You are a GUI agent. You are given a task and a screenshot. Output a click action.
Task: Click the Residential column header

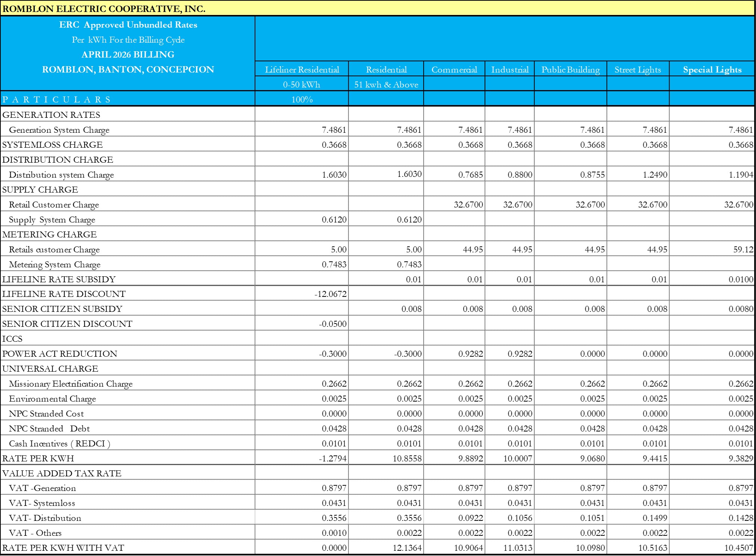click(x=386, y=70)
